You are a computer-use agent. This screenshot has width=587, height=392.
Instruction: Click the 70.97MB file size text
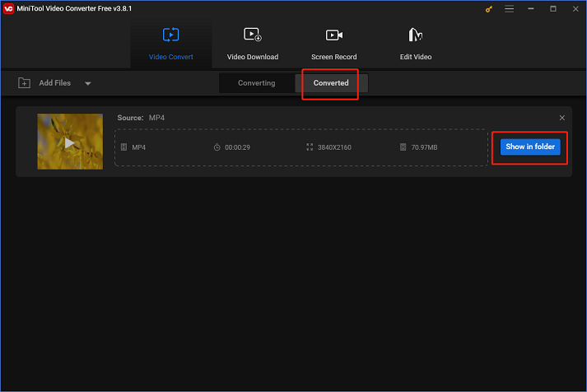click(x=424, y=147)
